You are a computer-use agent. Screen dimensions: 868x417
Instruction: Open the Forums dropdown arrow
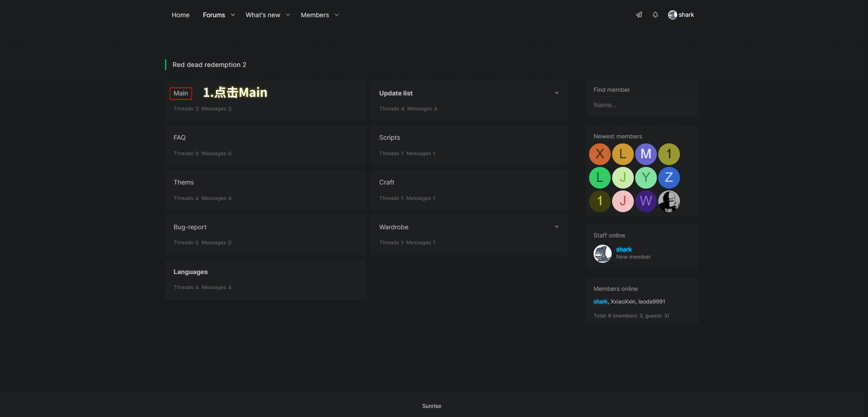click(233, 15)
